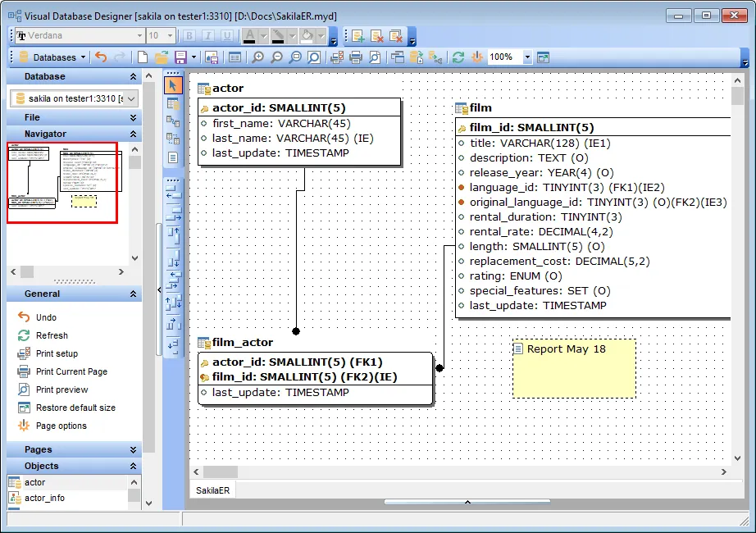Click the print setup toolbar icon
Screen dimensions: 756x533
(337, 57)
